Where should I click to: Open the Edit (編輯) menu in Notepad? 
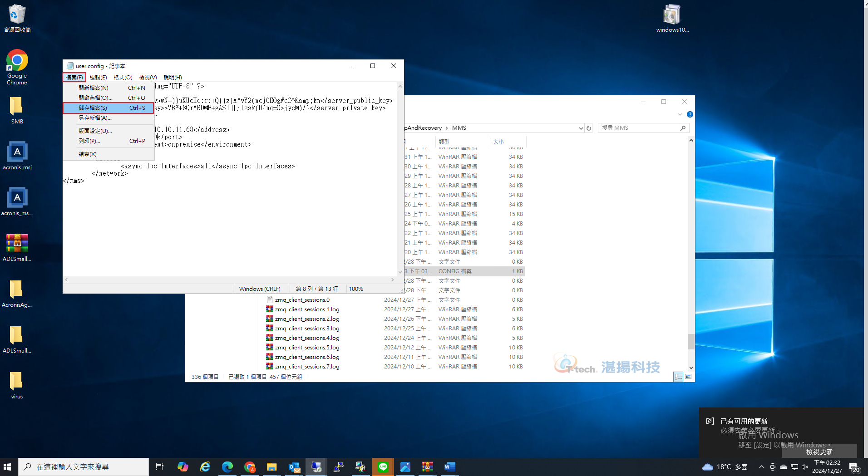(98, 78)
